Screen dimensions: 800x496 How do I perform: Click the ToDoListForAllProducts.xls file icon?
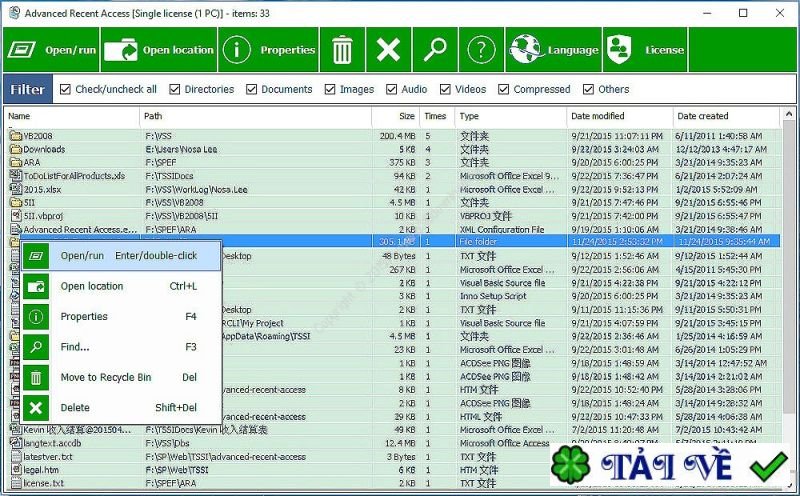(16, 176)
